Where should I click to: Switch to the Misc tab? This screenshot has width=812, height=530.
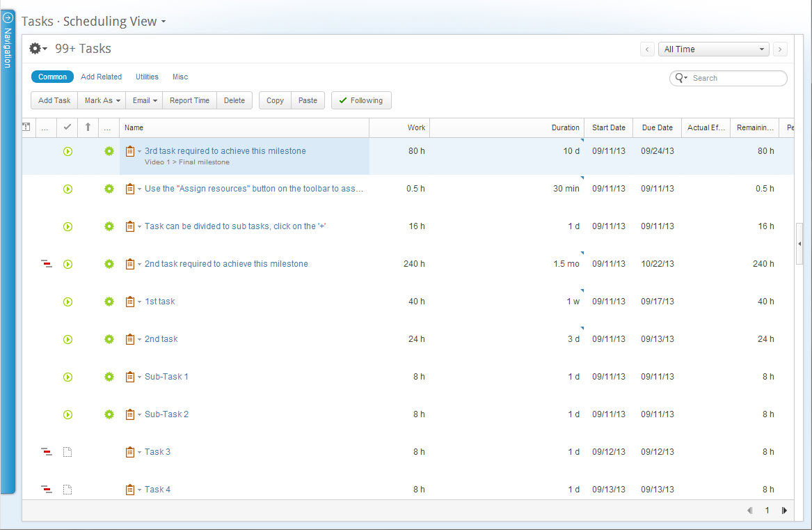pos(180,77)
